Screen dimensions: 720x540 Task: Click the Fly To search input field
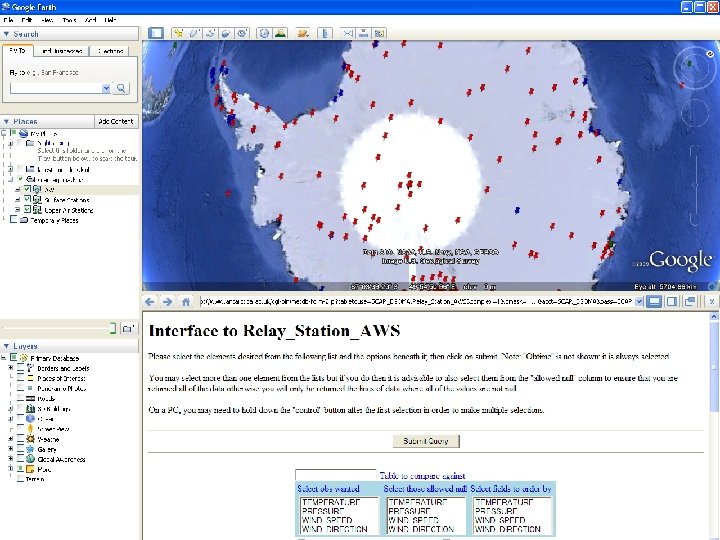[56, 88]
